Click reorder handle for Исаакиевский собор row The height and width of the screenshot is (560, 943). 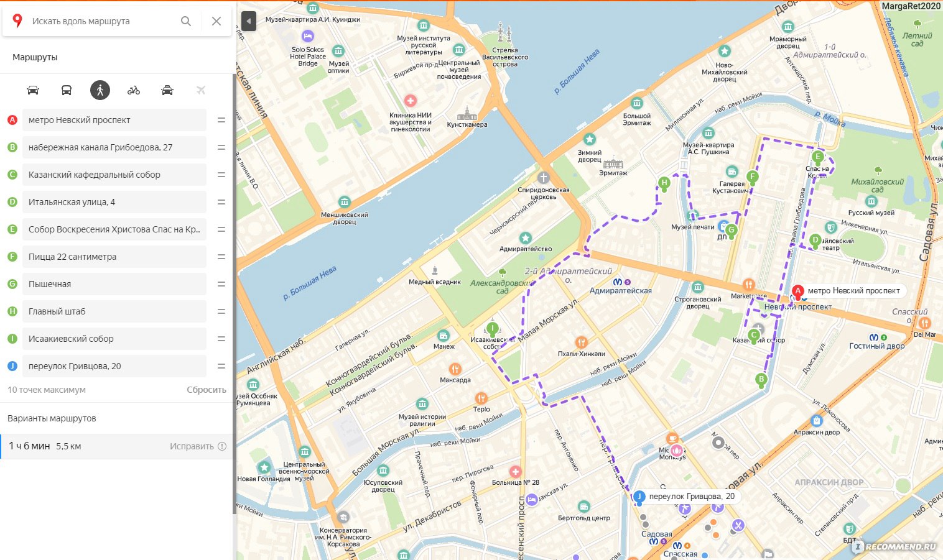[221, 339]
